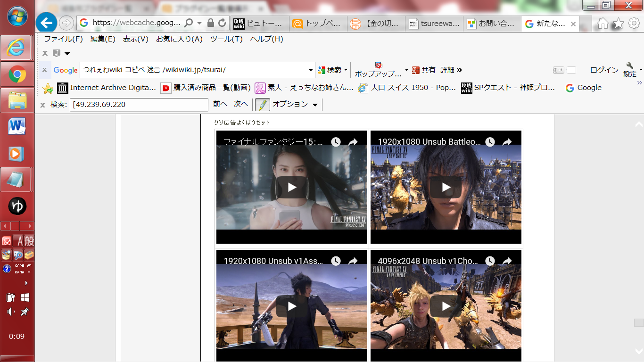Expand the favorites bar overflow chevron

pyautogui.click(x=640, y=83)
